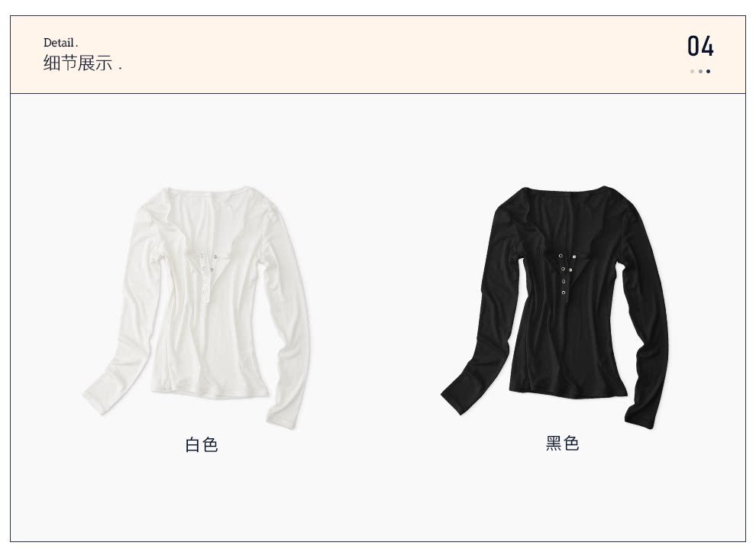Click the button placket on the white shirt
756x549 pixels.
click(x=206, y=277)
